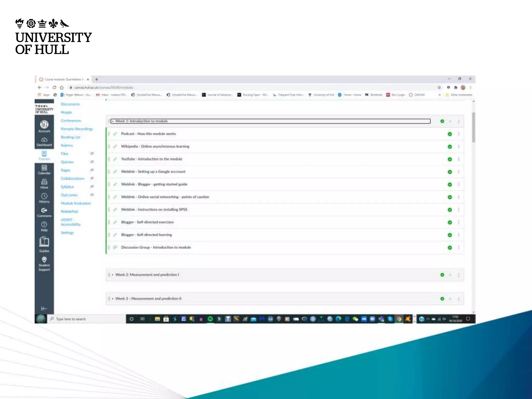Open Discussions in course navigation

pos(70,104)
